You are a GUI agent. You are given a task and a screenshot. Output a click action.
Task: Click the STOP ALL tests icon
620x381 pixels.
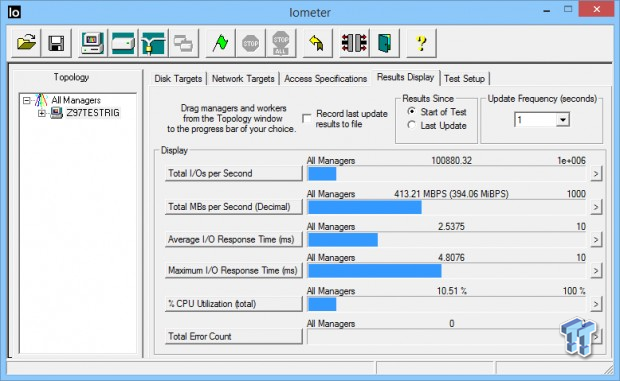(x=281, y=43)
